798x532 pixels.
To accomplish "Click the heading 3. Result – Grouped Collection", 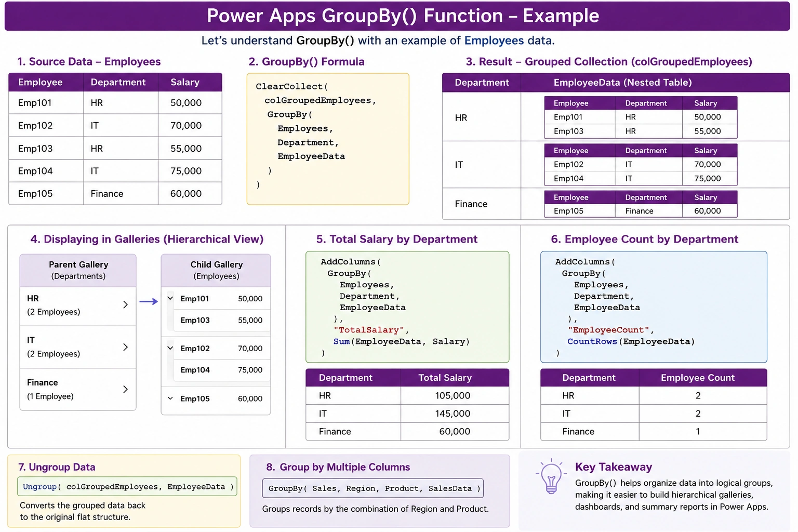I will point(609,61).
